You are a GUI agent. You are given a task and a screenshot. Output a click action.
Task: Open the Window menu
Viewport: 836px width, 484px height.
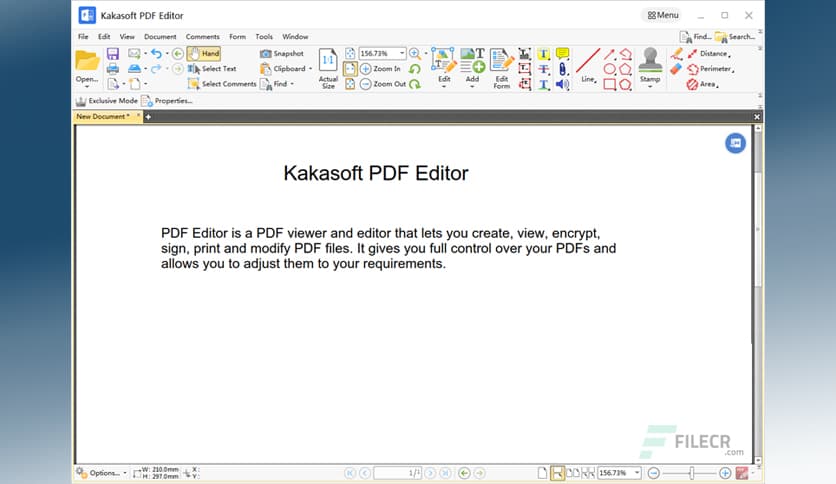(x=295, y=37)
